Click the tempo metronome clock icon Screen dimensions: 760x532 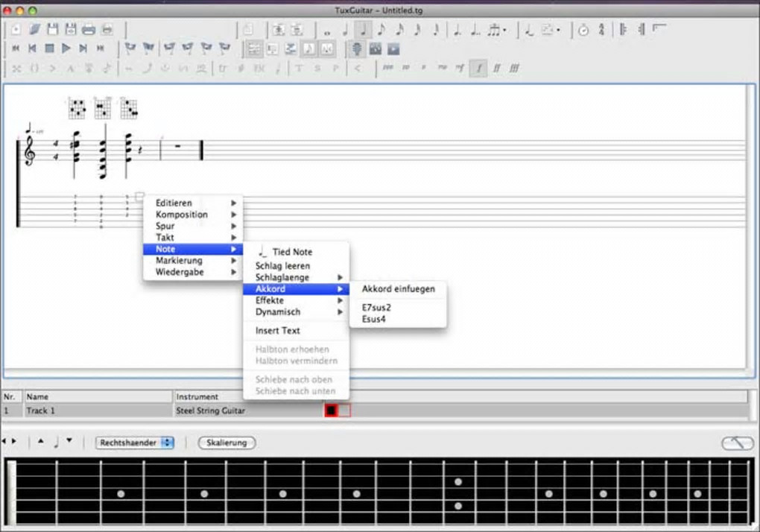pos(583,30)
